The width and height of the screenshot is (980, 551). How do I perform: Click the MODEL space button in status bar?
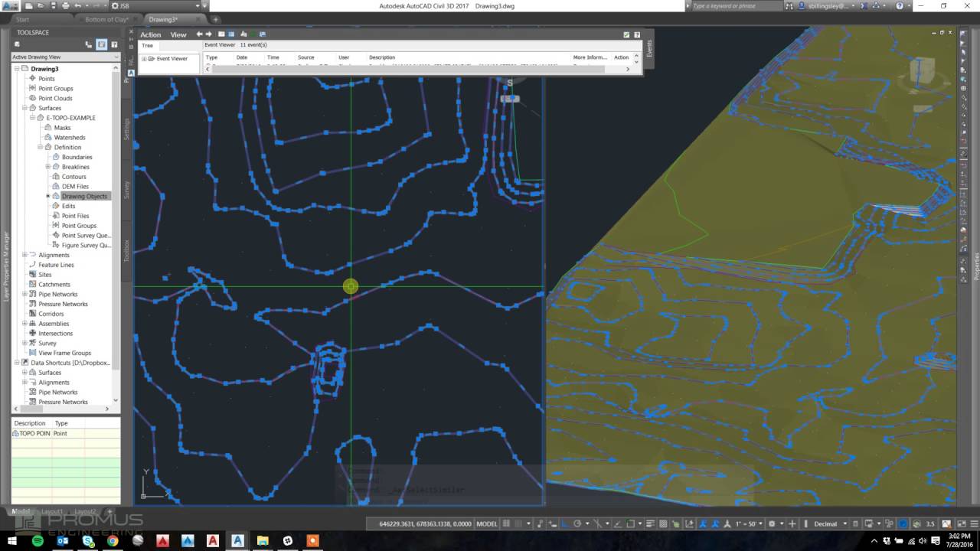coord(487,524)
